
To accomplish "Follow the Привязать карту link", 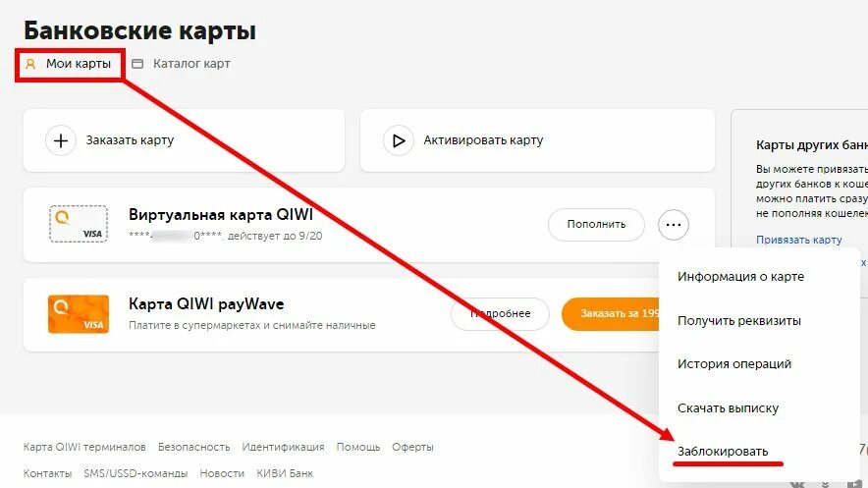I will point(799,240).
